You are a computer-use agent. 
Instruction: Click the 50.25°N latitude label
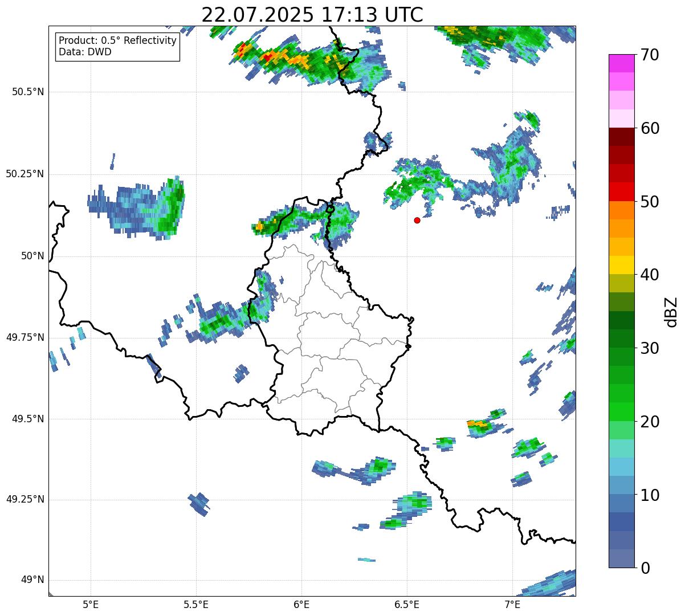pos(25,174)
